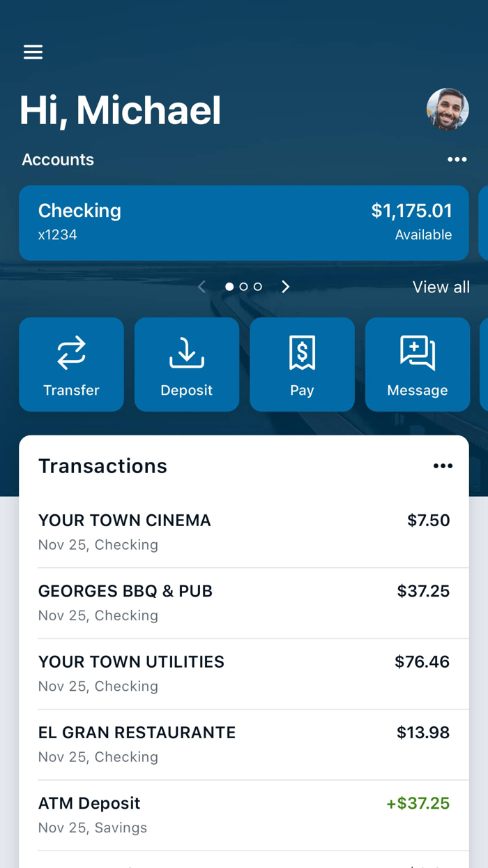The width and height of the screenshot is (488, 868).
Task: Select the Pay bills icon
Action: (x=302, y=364)
